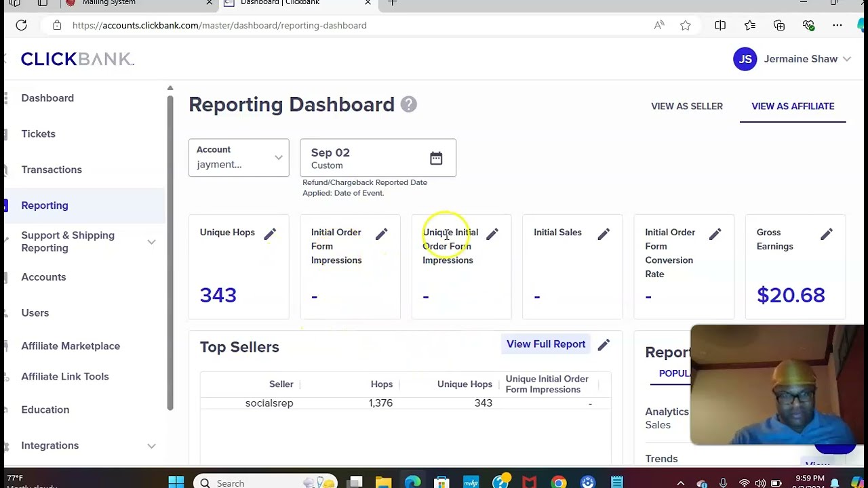This screenshot has width=868, height=488.
Task: Edit the Initial Order Form Conversion Rate widget
Action: click(x=715, y=234)
